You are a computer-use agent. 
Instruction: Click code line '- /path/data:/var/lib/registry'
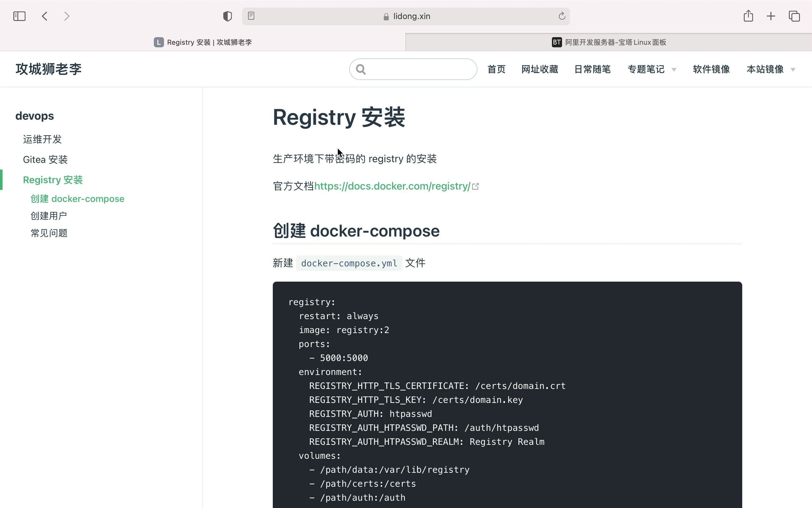(x=389, y=470)
